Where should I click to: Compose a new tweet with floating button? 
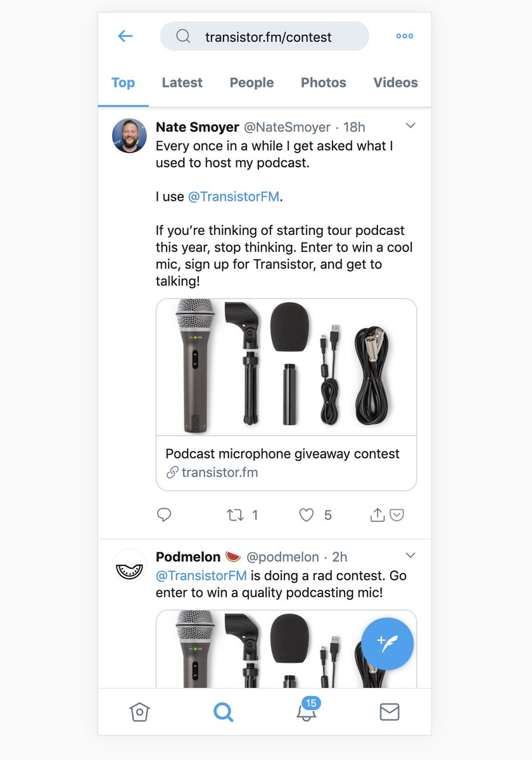point(387,643)
